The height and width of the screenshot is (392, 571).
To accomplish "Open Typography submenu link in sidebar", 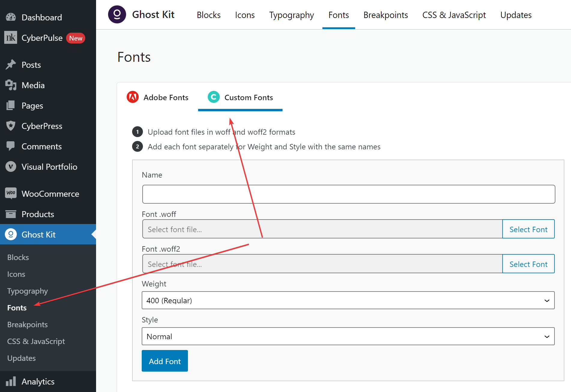I will (28, 291).
